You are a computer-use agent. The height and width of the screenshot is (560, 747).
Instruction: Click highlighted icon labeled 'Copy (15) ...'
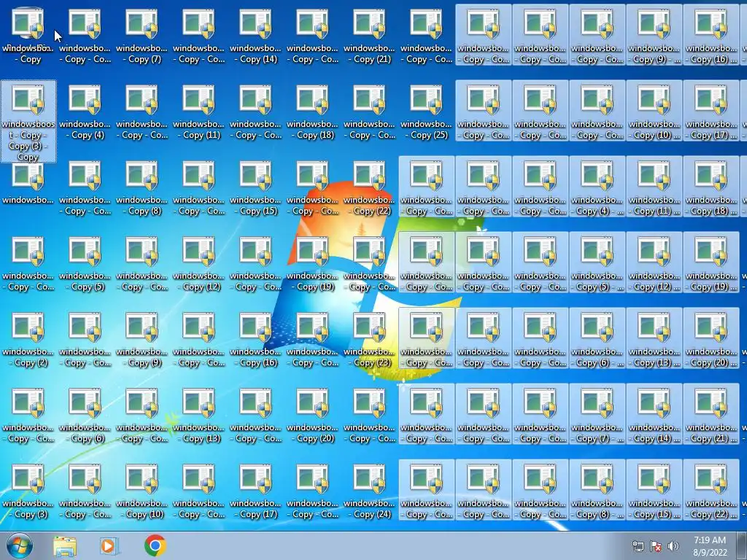click(654, 491)
